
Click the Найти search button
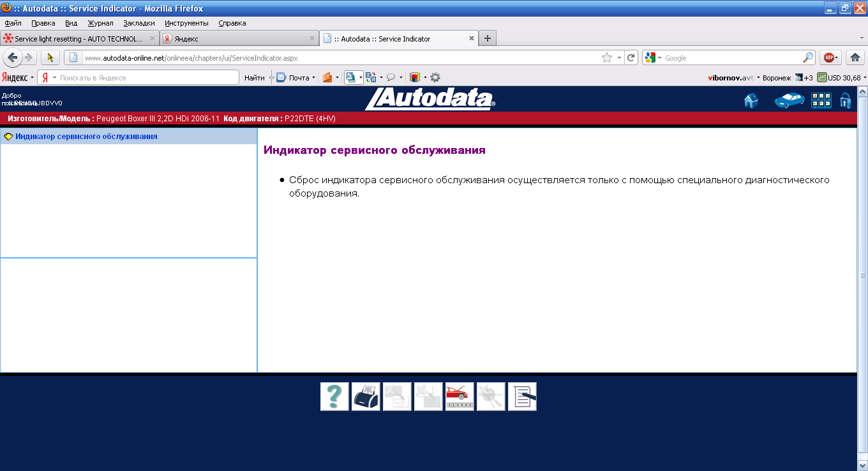tap(255, 78)
